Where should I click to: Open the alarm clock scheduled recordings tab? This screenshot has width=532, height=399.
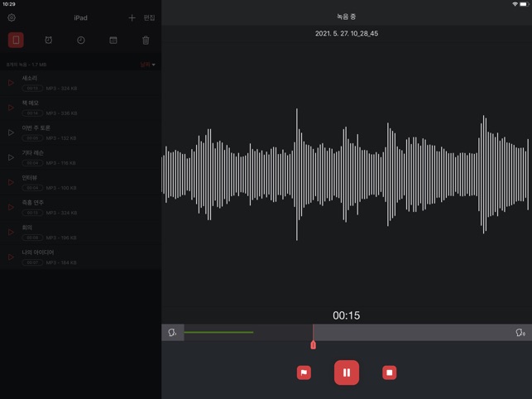49,40
